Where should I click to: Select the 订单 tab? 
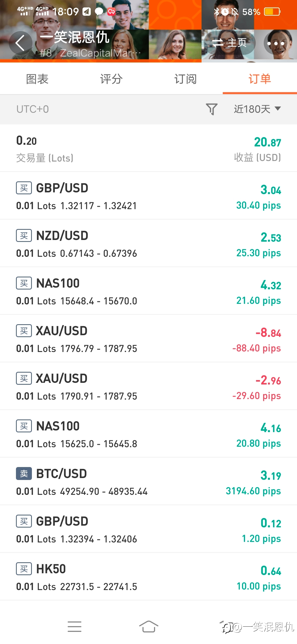coord(260,79)
